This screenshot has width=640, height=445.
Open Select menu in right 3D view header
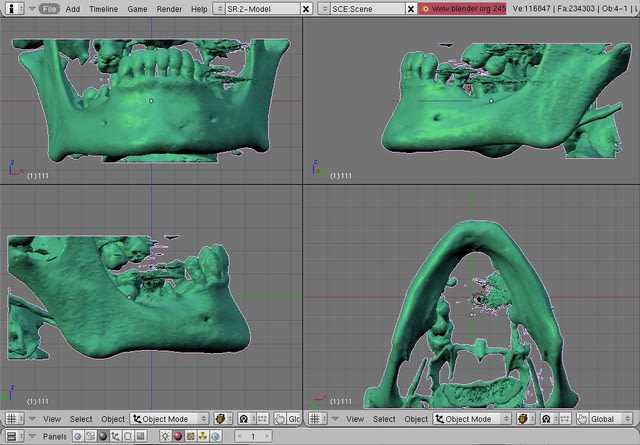tap(384, 419)
